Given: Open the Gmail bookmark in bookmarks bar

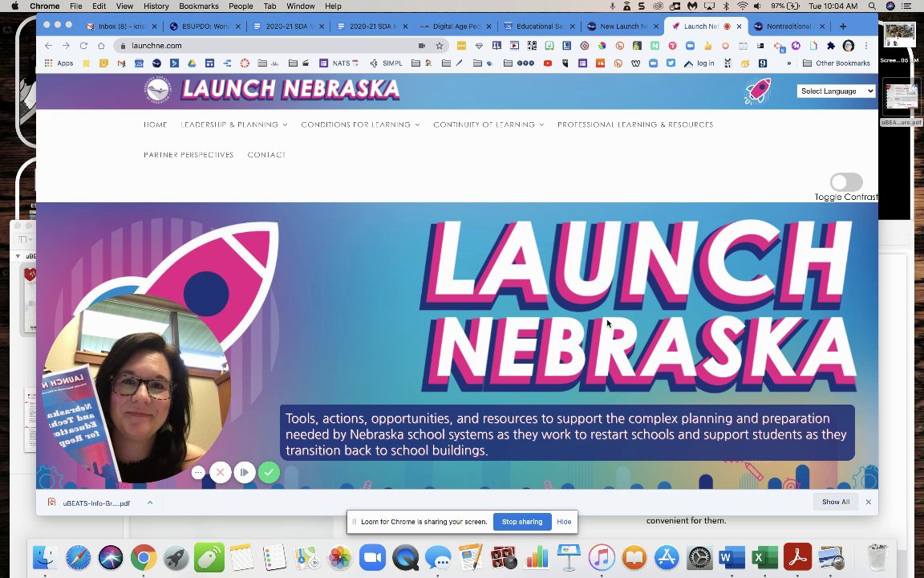Looking at the screenshot, I should 121,63.
